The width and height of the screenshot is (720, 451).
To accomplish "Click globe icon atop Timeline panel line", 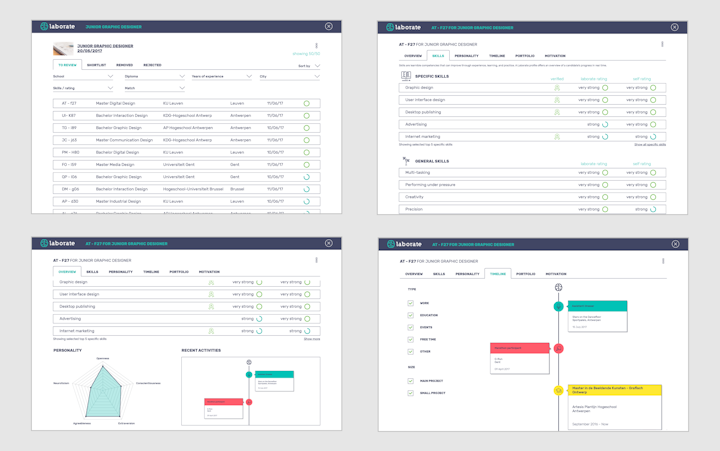I will point(559,288).
